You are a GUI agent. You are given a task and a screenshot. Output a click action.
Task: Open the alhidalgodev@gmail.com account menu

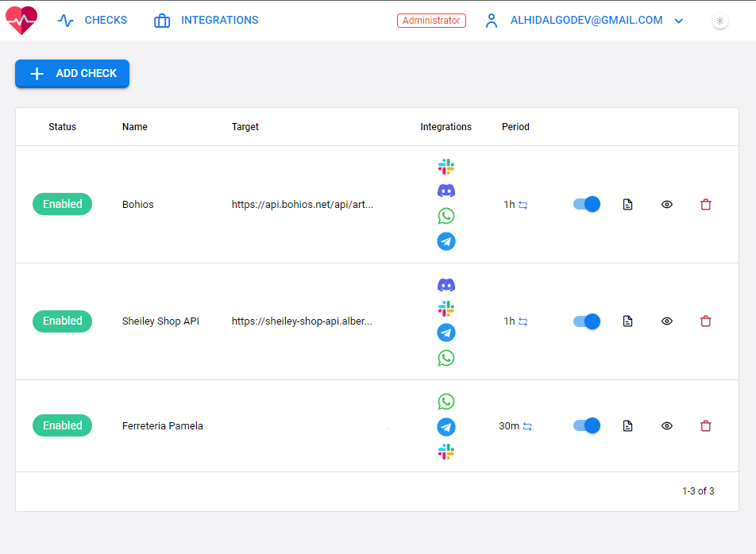(586, 20)
